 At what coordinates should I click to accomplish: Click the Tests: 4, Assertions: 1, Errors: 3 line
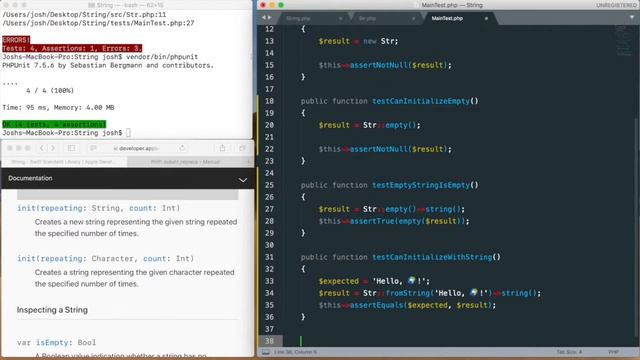click(x=72, y=48)
